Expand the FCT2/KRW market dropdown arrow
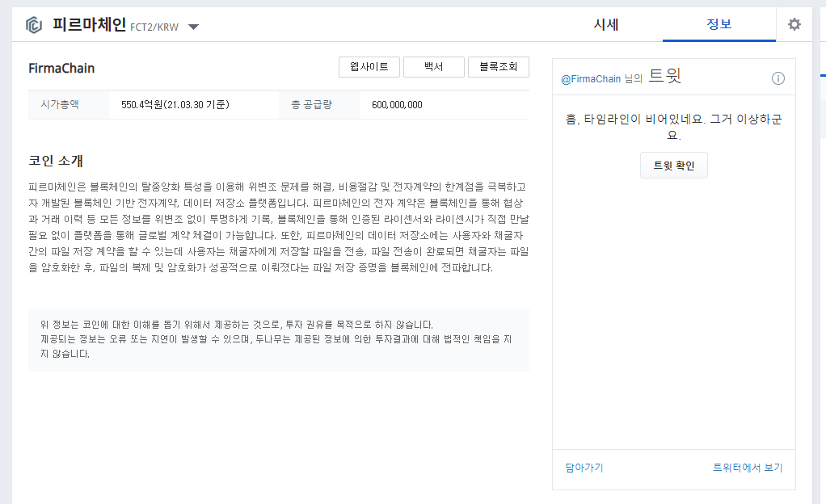This screenshot has width=826, height=504. point(193,27)
